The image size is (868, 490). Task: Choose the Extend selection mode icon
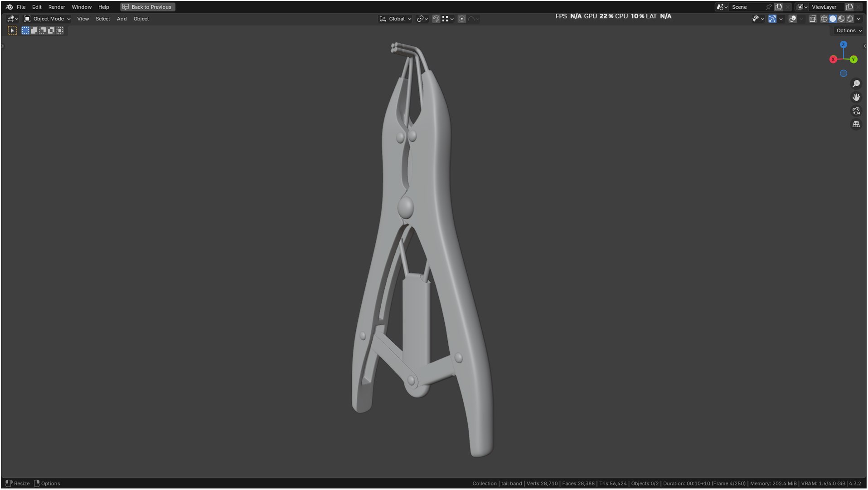click(x=34, y=30)
